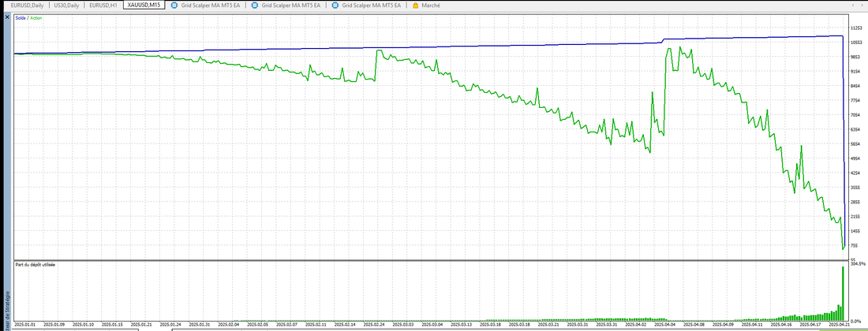Click the 8454 value on balance axis
This screenshot has height=331, width=868.
pos(856,86)
